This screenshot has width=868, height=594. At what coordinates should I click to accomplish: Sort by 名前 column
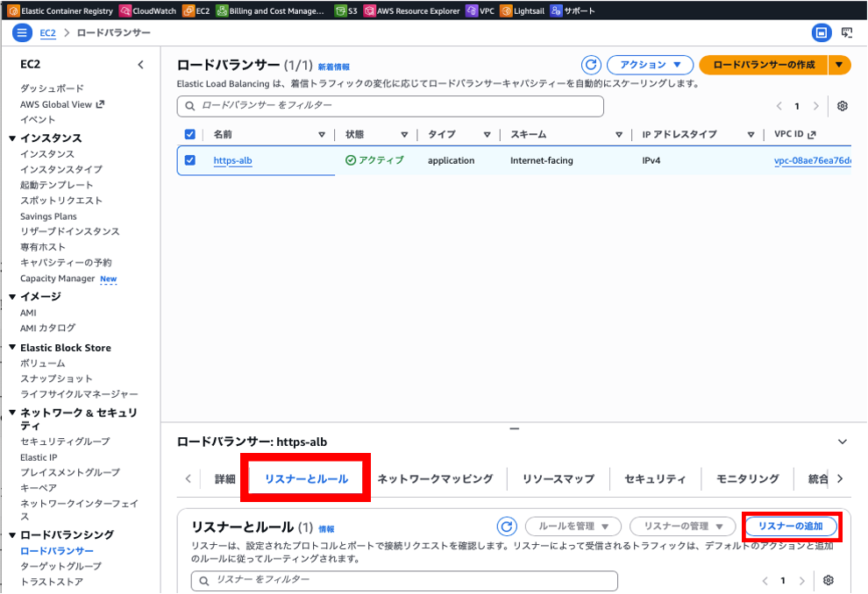pyautogui.click(x=322, y=134)
